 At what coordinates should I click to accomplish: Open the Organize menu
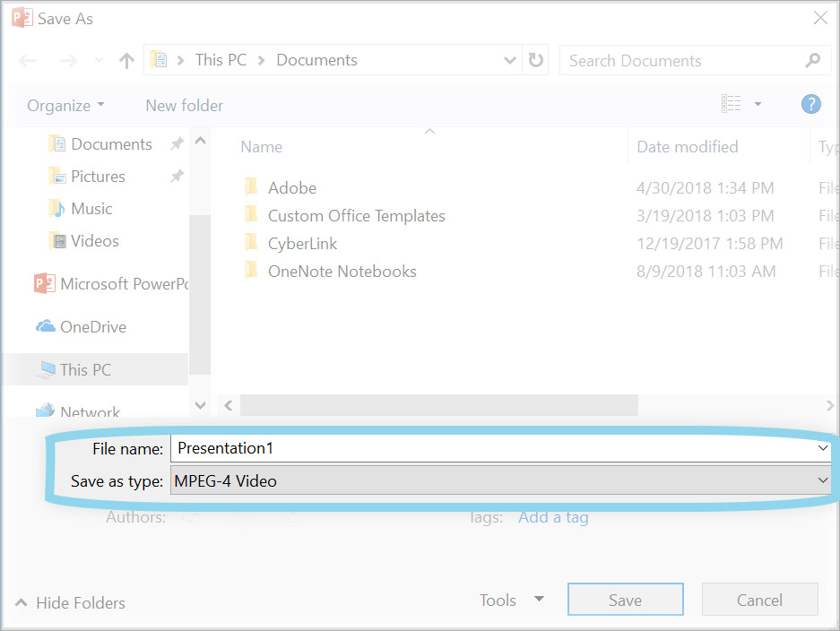coord(65,106)
